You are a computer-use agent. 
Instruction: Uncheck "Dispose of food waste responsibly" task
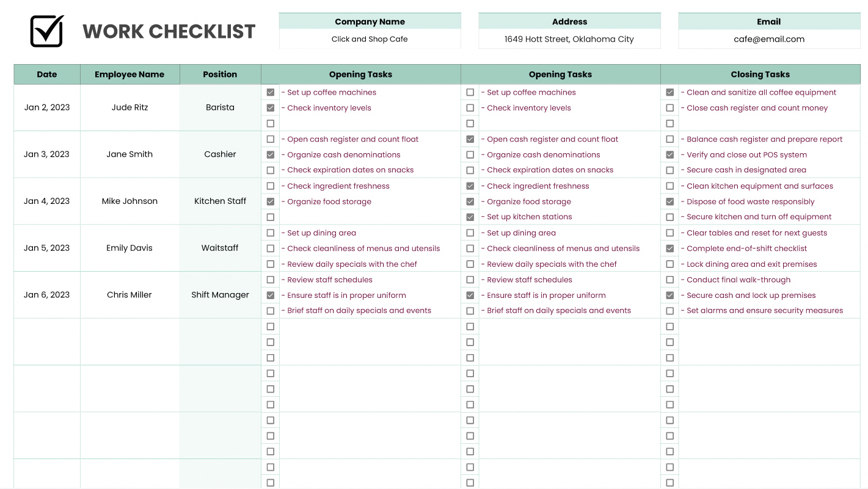pyautogui.click(x=670, y=201)
